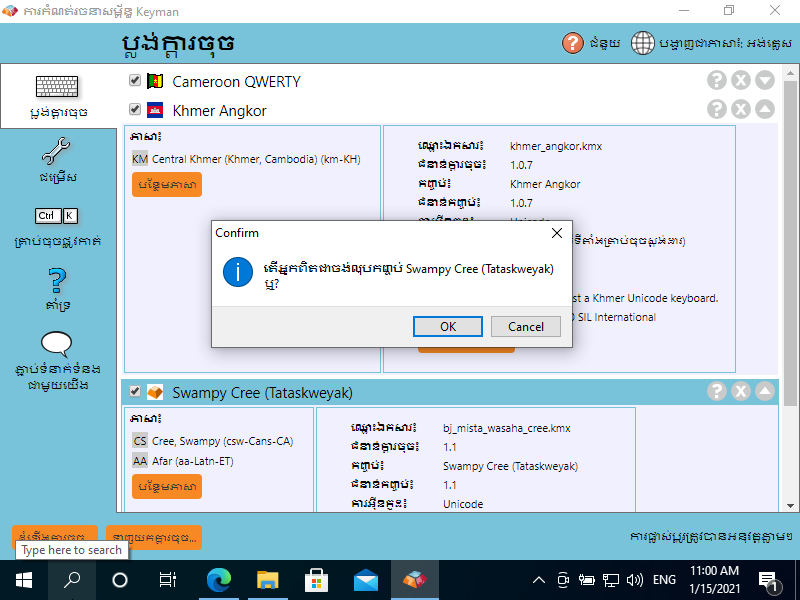This screenshot has height=600, width=800.
Task: Uninstall Cameroon QWERTY with its X icon
Action: point(740,80)
